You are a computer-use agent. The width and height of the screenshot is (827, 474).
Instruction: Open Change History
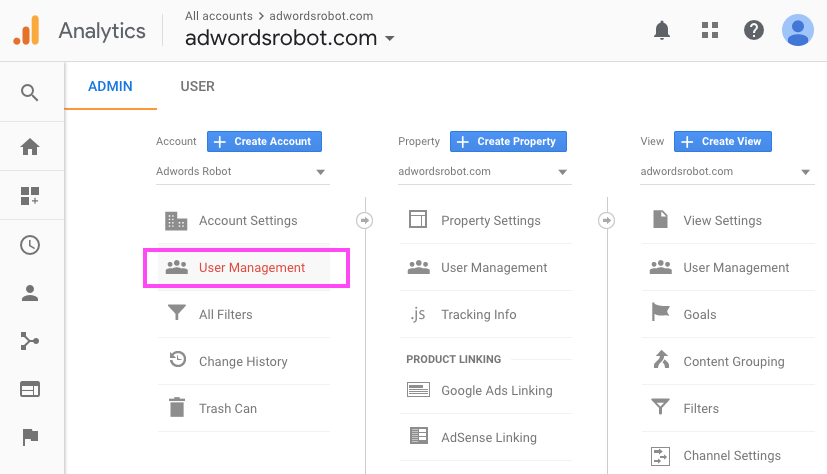(244, 361)
